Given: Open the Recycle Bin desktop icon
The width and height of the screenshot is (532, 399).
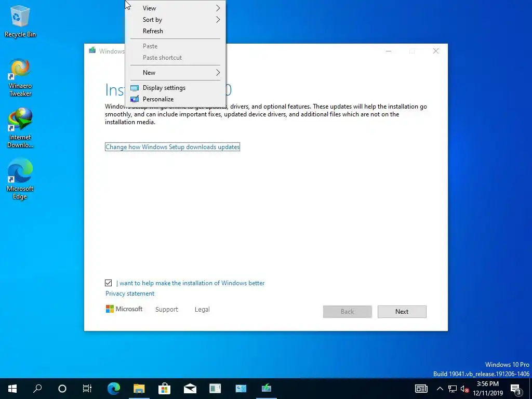Looking at the screenshot, I should (x=20, y=21).
